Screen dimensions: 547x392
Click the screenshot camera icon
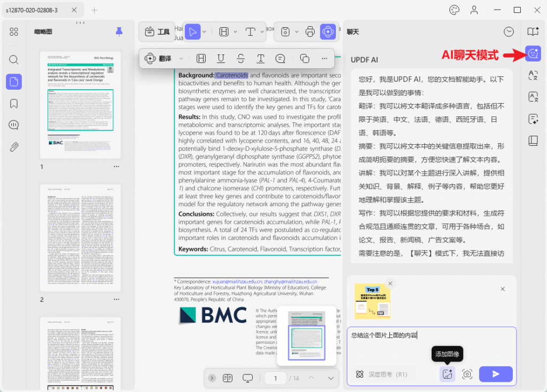(x=467, y=374)
